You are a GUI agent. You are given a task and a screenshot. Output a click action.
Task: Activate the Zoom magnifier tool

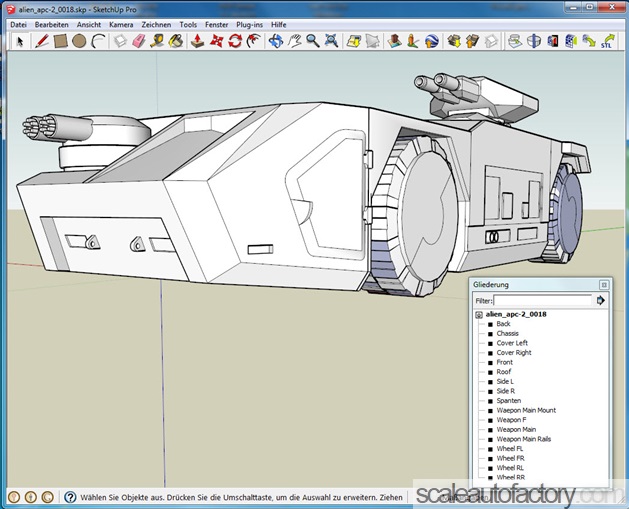(313, 41)
